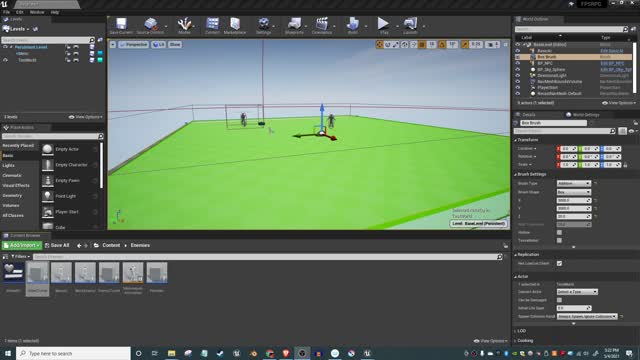Open Brush Shape dropdown
Screen dimensions: 640x360
[573, 192]
